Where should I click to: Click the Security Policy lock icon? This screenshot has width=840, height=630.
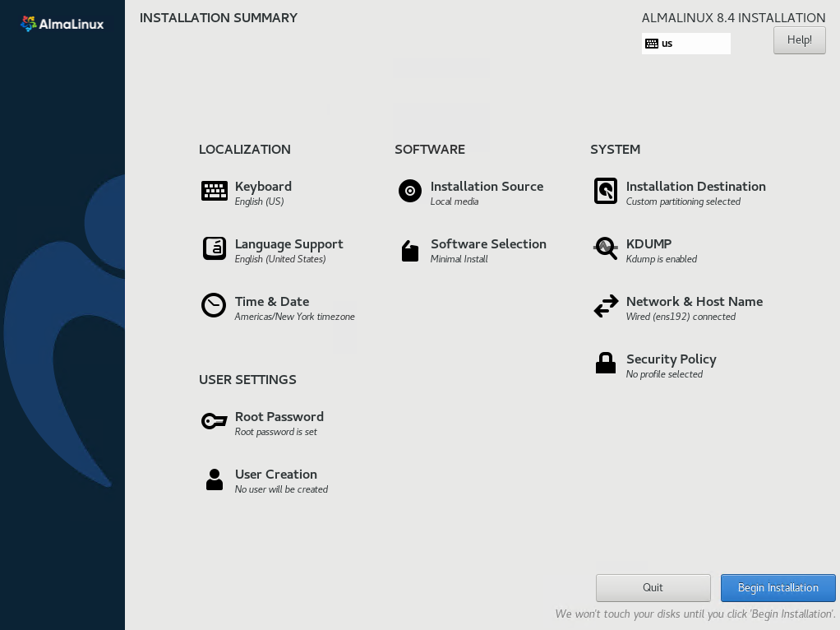(x=606, y=363)
